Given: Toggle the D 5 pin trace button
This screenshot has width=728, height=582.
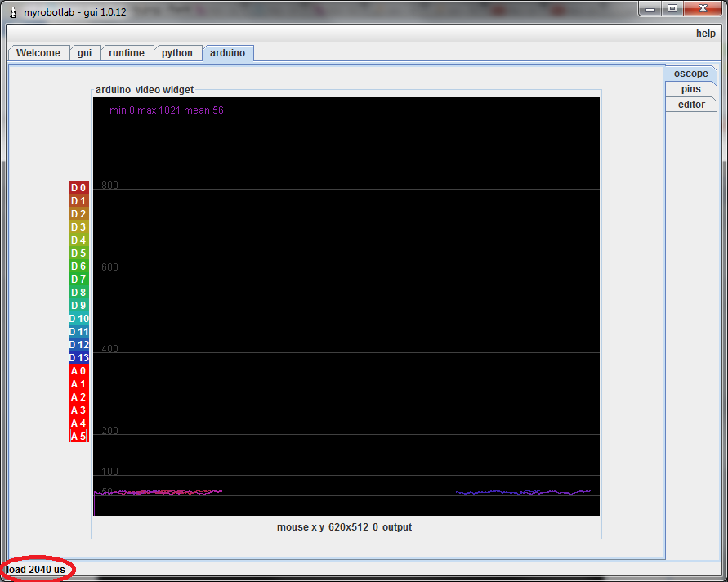Looking at the screenshot, I should [78, 253].
